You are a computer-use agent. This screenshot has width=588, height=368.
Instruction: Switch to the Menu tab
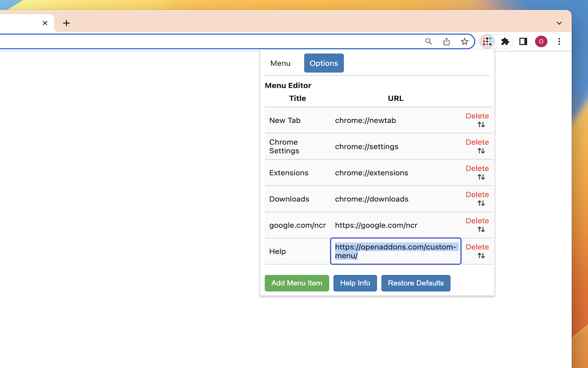coord(280,63)
